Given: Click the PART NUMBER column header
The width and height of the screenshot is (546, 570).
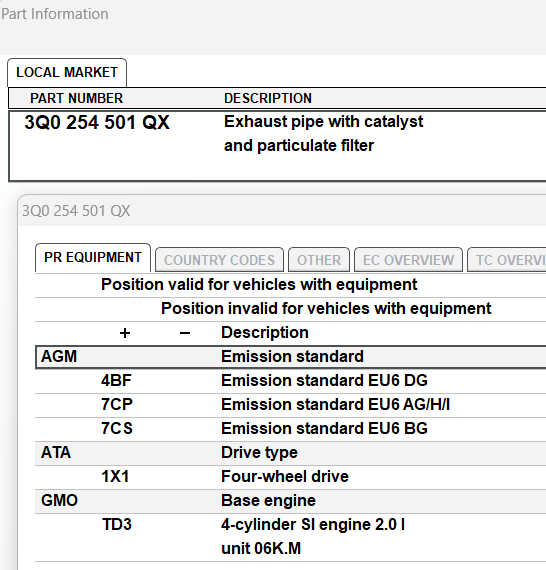Looking at the screenshot, I should pos(76,98).
